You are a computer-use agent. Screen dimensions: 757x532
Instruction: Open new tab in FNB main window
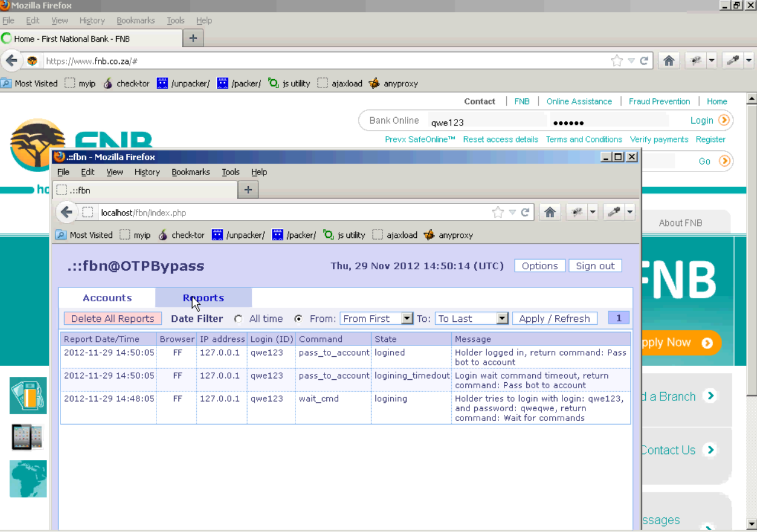[193, 38]
